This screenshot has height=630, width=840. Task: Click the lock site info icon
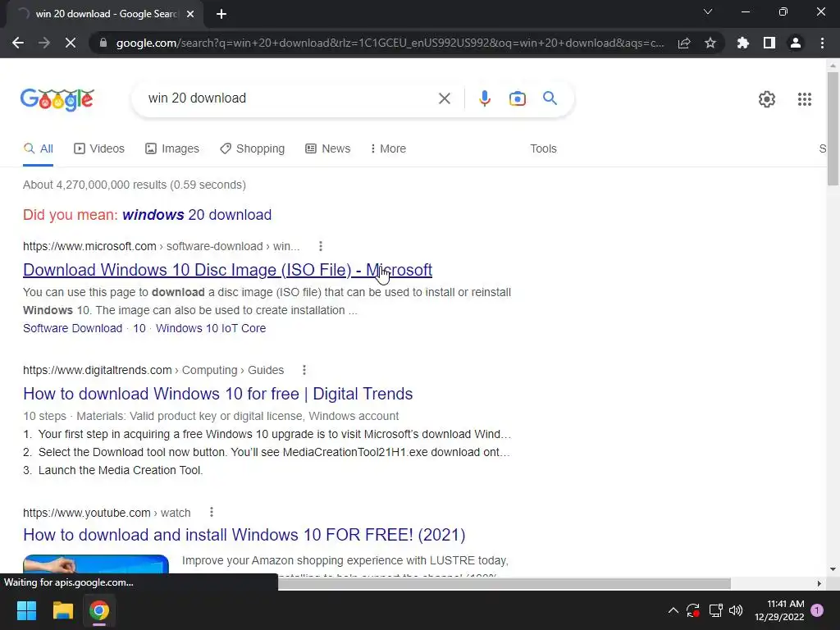tap(103, 43)
